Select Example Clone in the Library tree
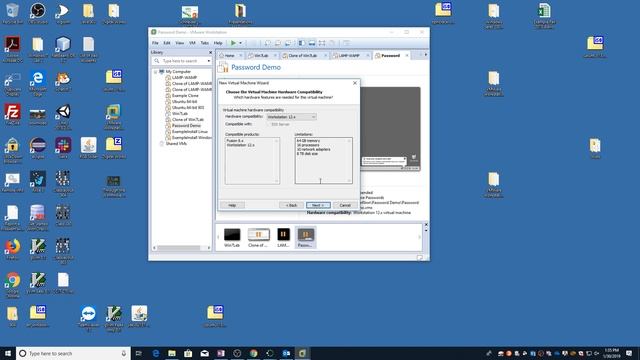 [x=185, y=96]
